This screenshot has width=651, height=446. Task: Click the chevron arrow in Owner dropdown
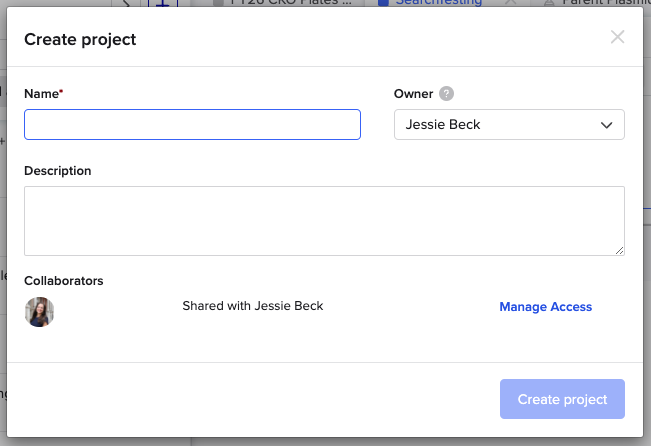(606, 125)
